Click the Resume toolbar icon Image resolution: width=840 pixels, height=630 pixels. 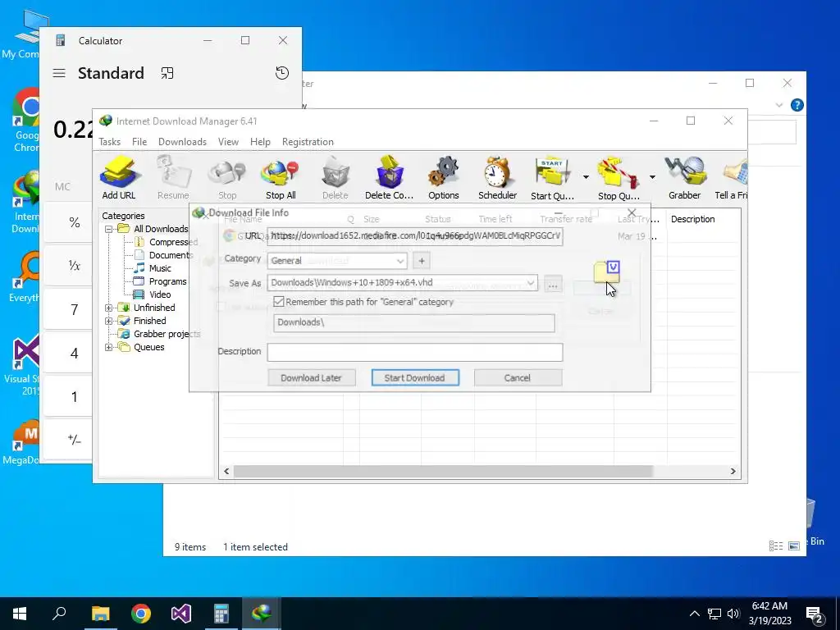173,177
